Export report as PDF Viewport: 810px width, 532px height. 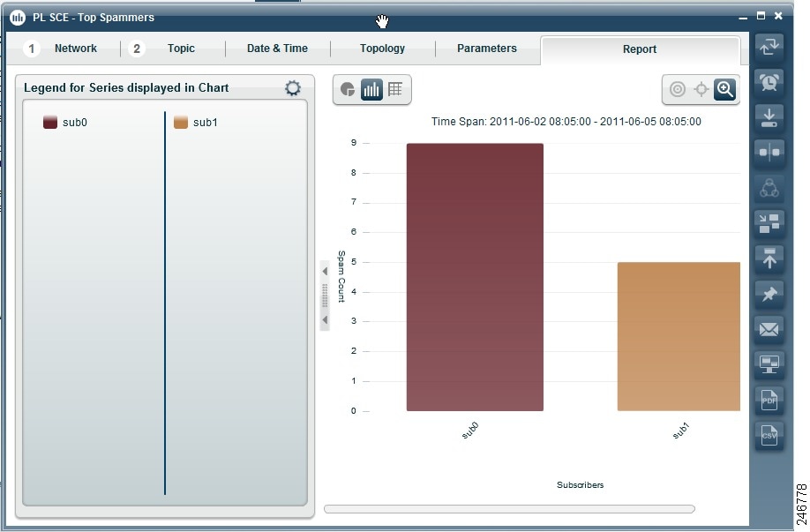tap(769, 400)
